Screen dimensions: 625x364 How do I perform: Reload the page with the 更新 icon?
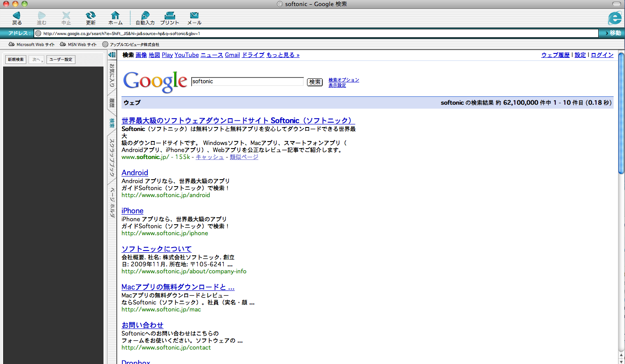(91, 16)
